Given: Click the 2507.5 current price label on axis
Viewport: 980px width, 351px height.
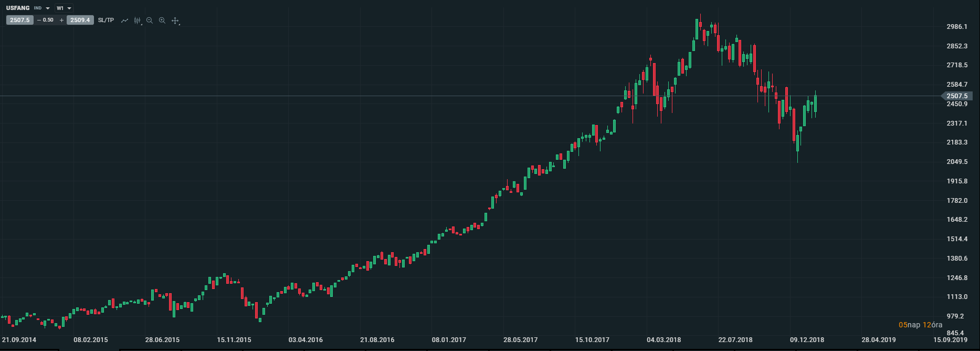Looking at the screenshot, I should [x=957, y=96].
